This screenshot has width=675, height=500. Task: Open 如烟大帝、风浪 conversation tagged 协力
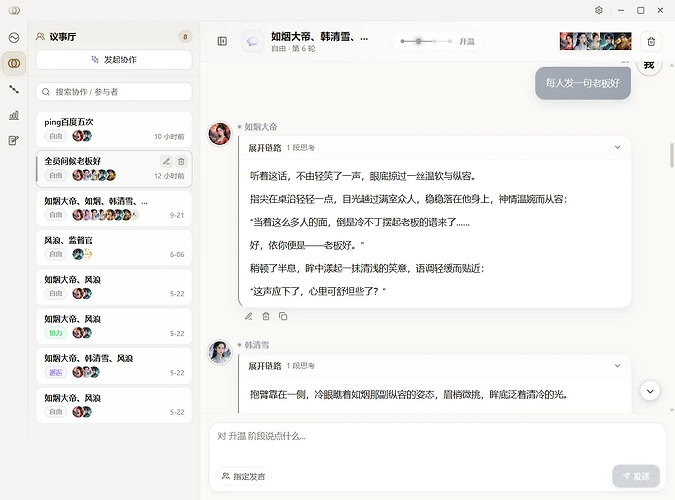[114, 326]
